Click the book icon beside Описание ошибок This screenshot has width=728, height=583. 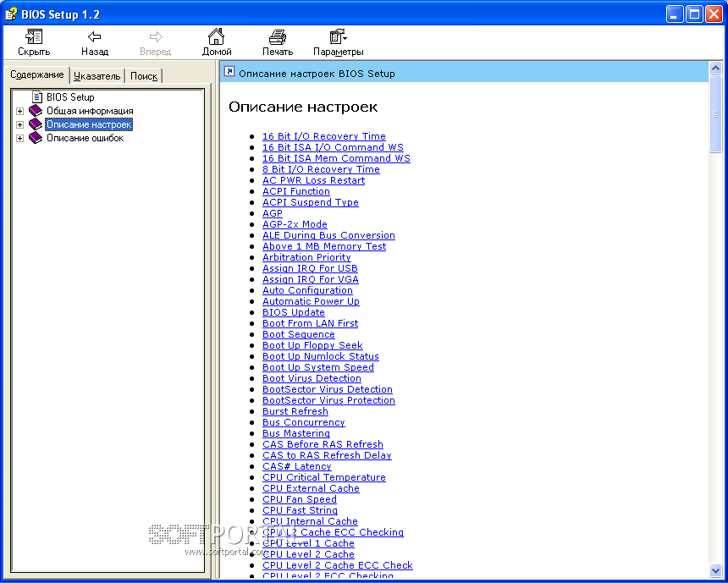(36, 138)
